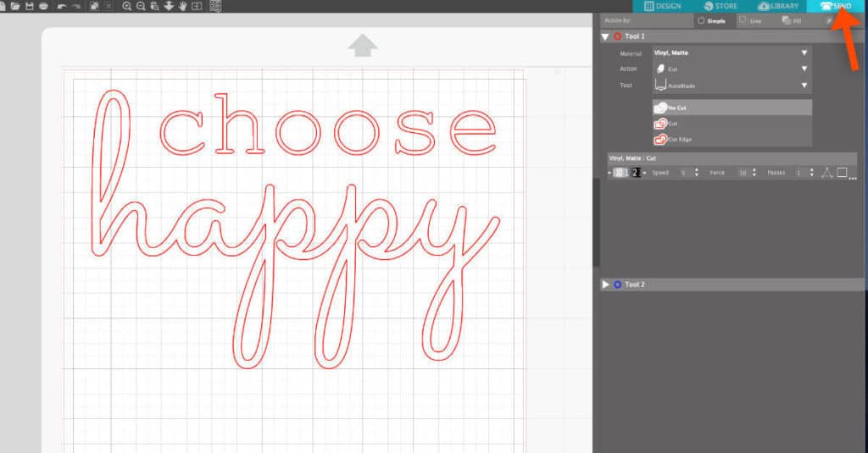Click the copy icon next to redo
Screen dimensions: 868x453
point(95,6)
